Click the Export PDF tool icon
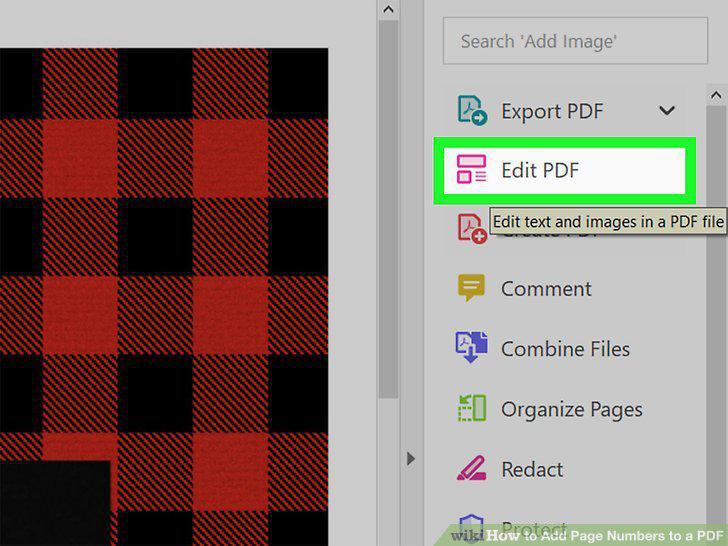The width and height of the screenshot is (728, 546). (472, 110)
